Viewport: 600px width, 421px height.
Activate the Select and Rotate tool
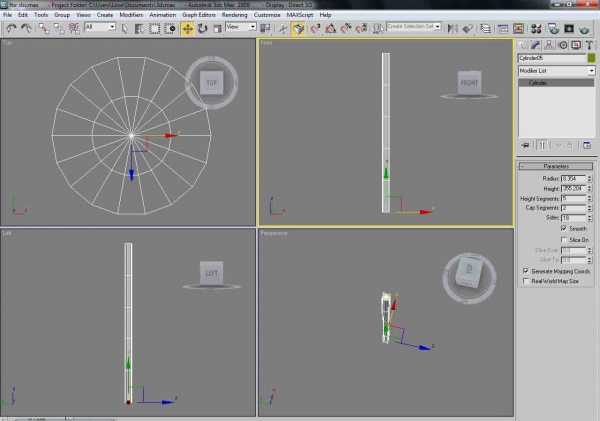tap(202, 29)
